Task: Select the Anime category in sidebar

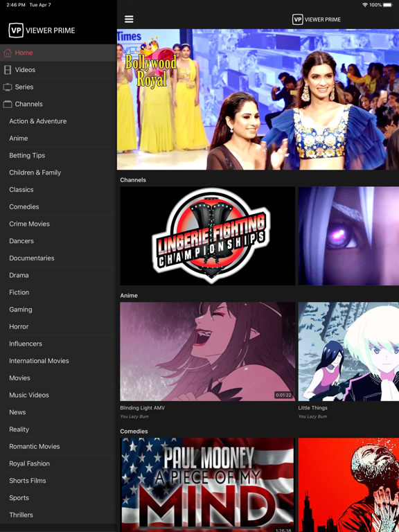Action: pos(58,138)
